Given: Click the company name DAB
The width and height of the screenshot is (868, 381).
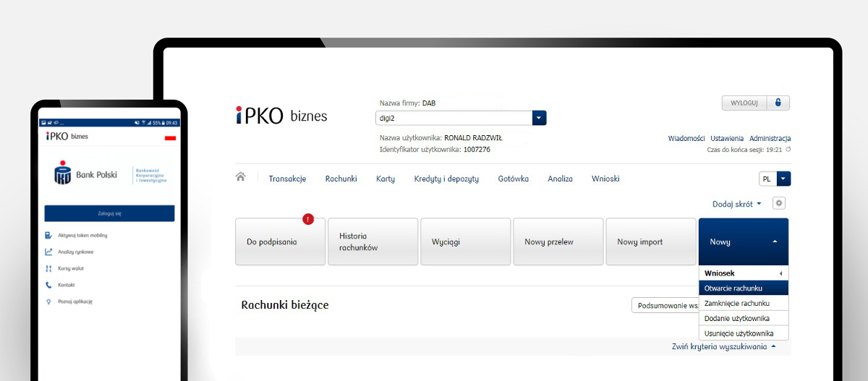Looking at the screenshot, I should coord(429,103).
